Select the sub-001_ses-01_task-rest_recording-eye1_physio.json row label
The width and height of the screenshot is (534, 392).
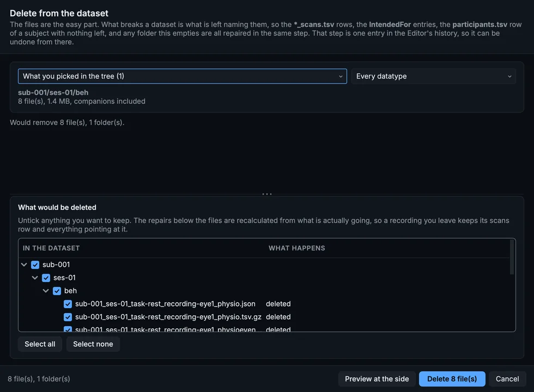click(165, 304)
